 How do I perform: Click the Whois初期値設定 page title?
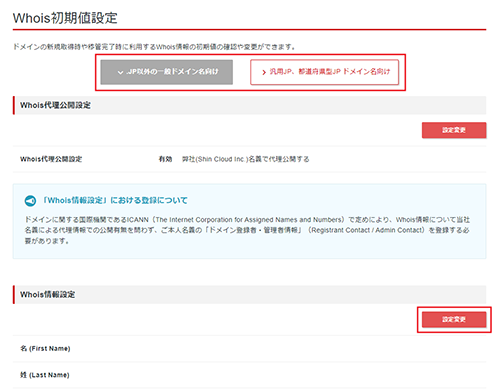[x=65, y=18]
